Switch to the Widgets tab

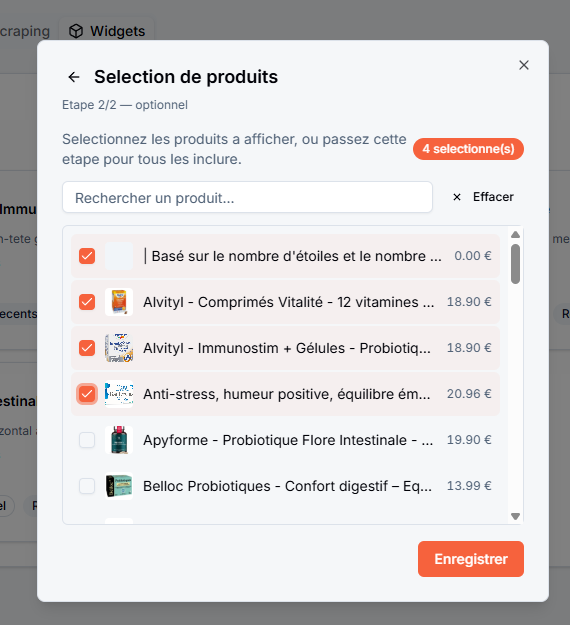coord(107,31)
